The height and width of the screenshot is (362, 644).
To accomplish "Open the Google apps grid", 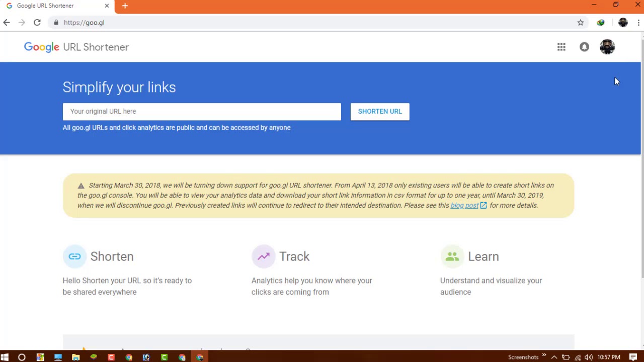I will point(561,47).
